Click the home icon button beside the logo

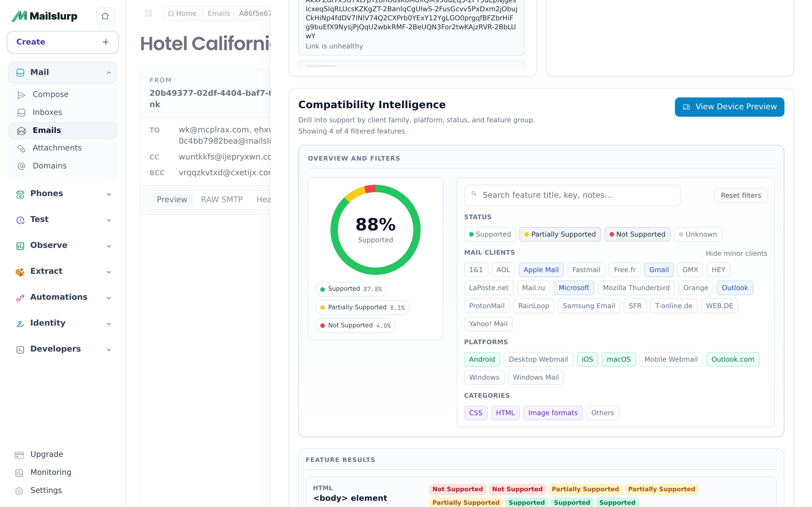point(105,16)
